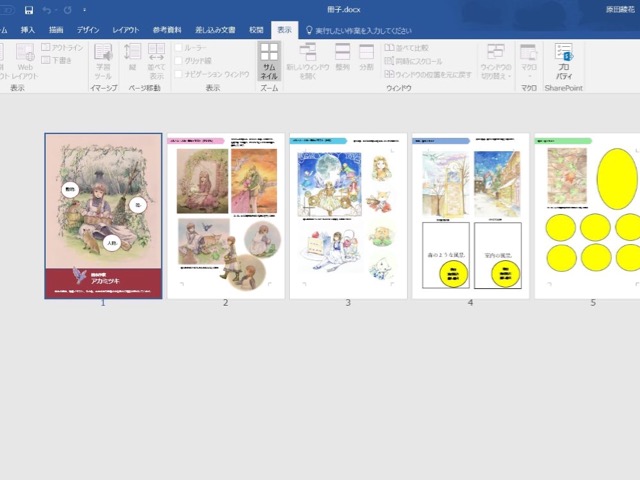640x480 pixels.
Task: Open the Quick Access Toolbar customize arrow
Action: tap(84, 10)
